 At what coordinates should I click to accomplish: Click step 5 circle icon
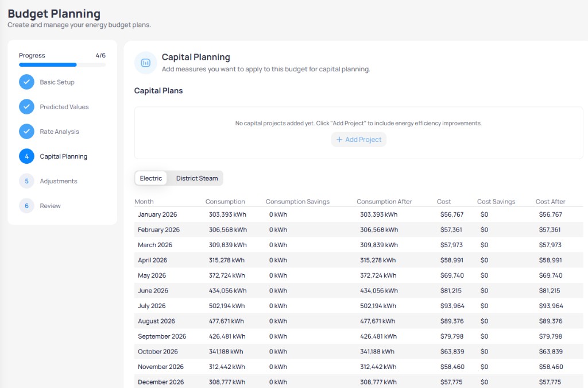coord(26,181)
